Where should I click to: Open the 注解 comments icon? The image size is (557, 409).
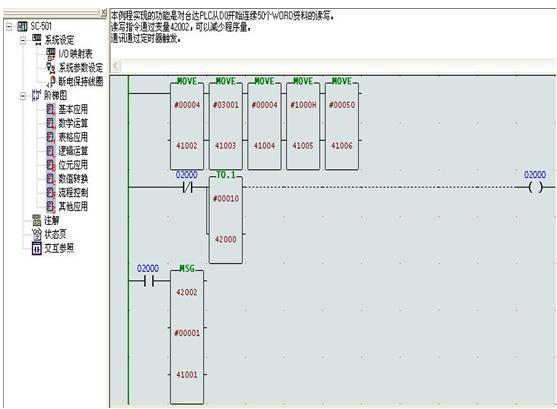(x=37, y=220)
